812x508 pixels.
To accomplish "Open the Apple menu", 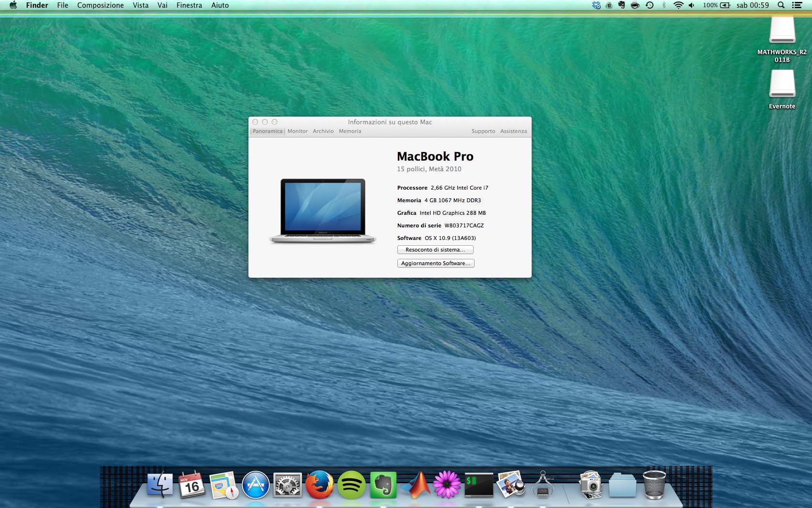I will (13, 5).
